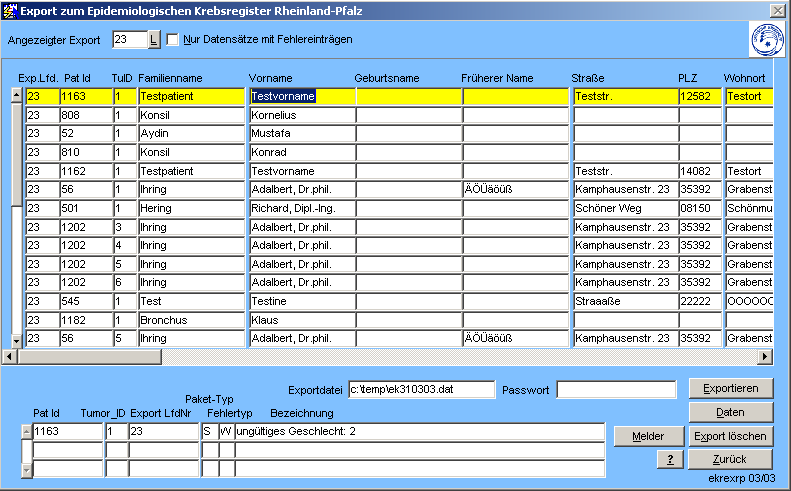This screenshot has width=791, height=491.
Task: Click the error description 'ungültiges Geschlecht: 2'
Action: (x=419, y=432)
